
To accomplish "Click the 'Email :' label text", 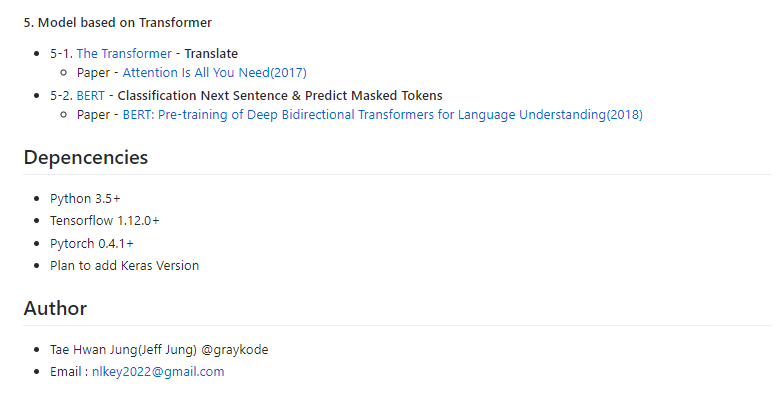I will pyautogui.click(x=69, y=372).
